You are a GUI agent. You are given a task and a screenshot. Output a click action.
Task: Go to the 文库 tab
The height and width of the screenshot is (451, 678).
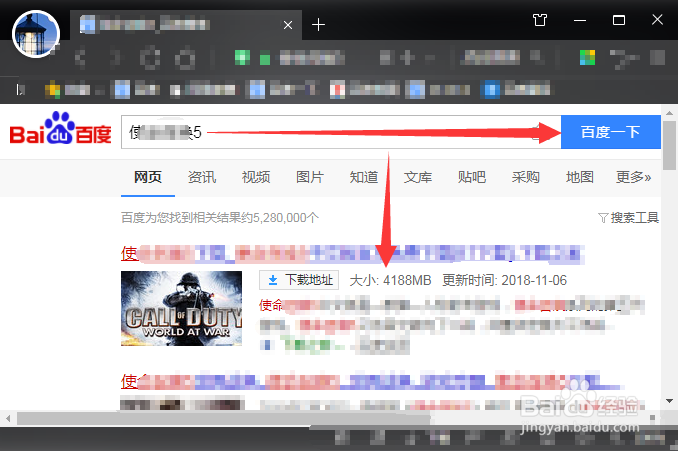pos(418,177)
